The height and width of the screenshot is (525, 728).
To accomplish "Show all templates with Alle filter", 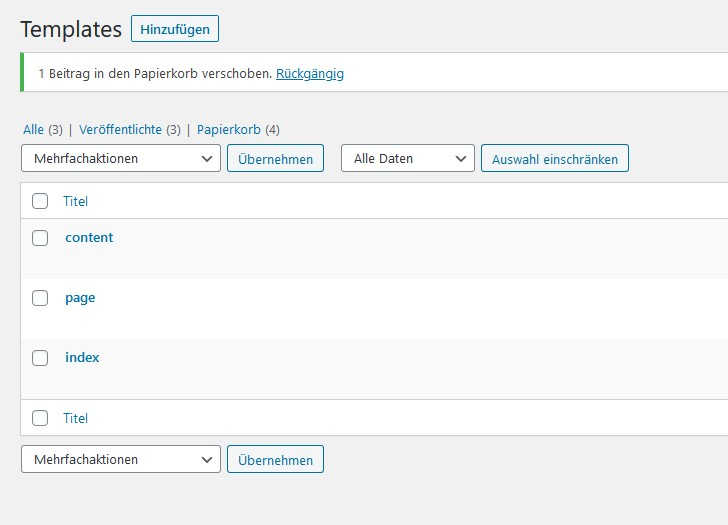I will [x=33, y=130].
